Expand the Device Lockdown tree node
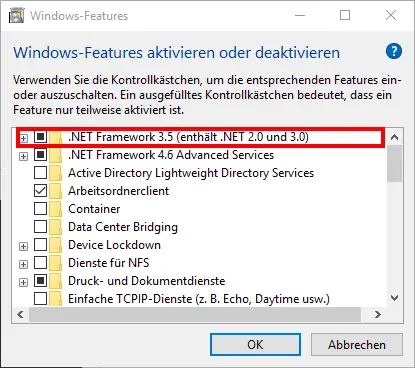This screenshot has height=368, width=415. pyautogui.click(x=23, y=246)
